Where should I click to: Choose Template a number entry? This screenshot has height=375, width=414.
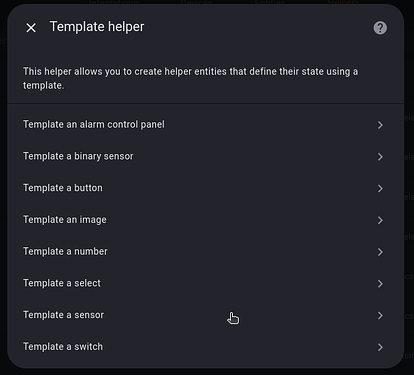[x=205, y=251]
